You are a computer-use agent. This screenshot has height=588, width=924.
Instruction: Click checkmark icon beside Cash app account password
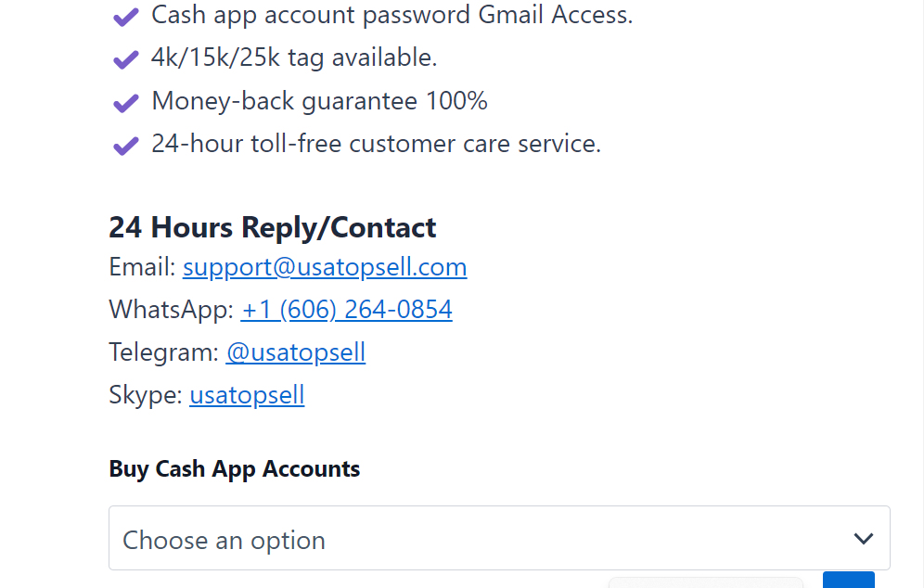pyautogui.click(x=125, y=17)
